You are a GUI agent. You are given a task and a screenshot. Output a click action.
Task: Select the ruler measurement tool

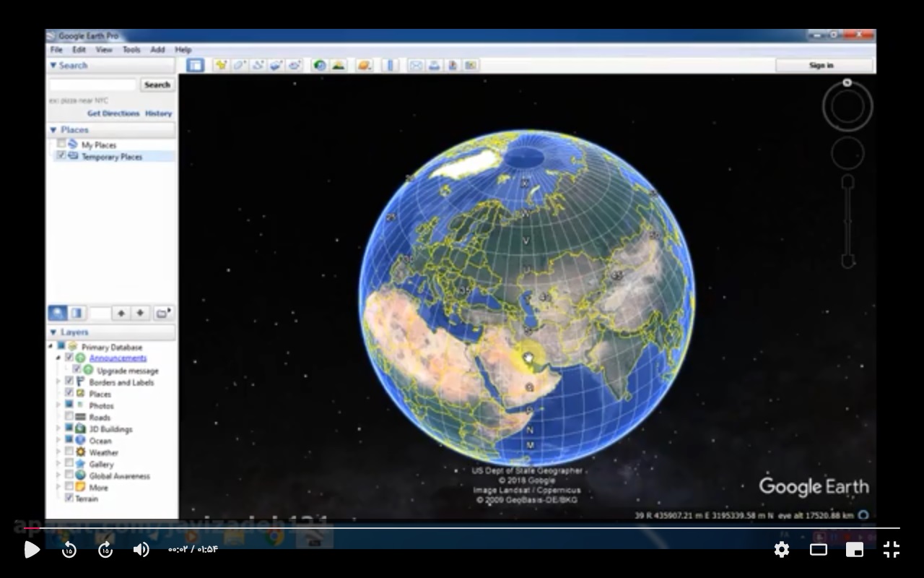(x=390, y=65)
